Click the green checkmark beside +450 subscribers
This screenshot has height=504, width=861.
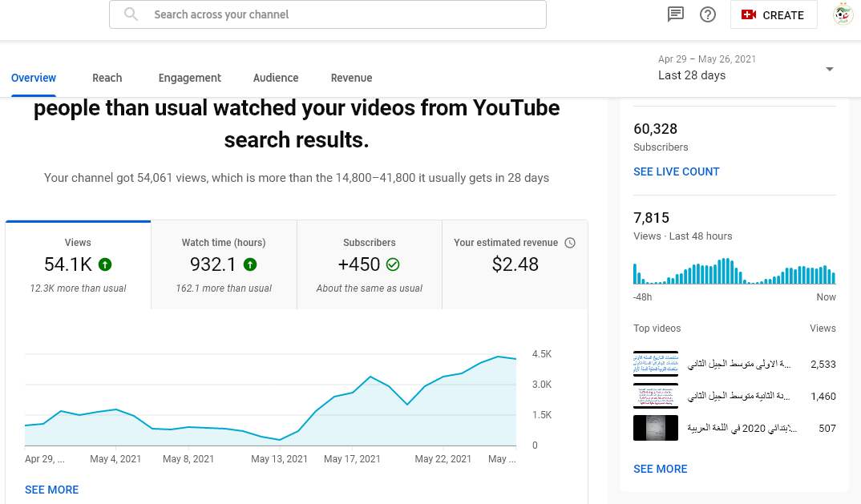393,264
